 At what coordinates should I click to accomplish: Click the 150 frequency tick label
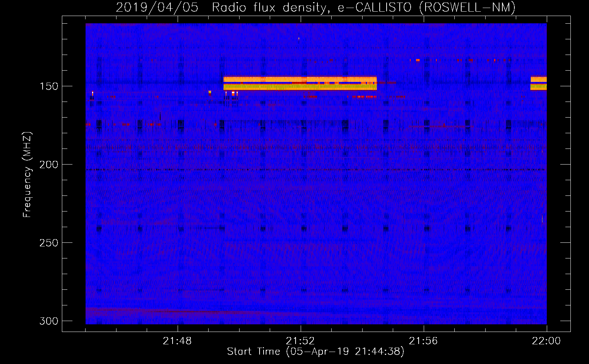pos(48,86)
